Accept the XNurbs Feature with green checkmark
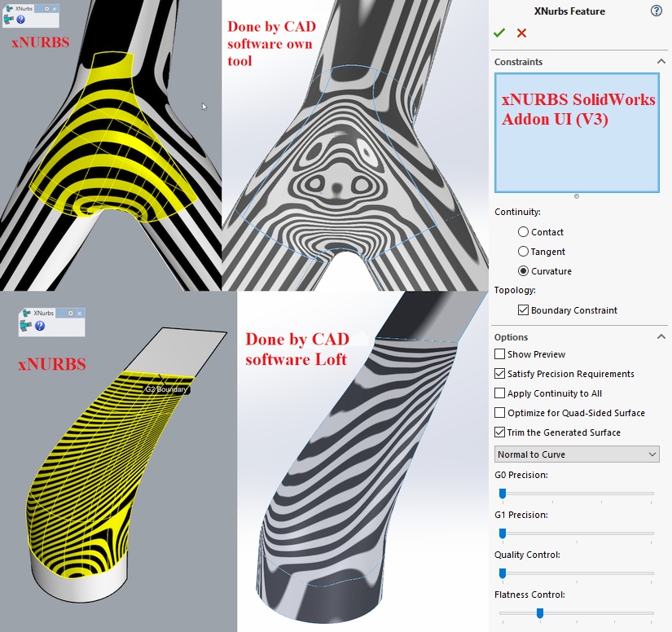Image resolution: width=672 pixels, height=632 pixels. (499, 33)
